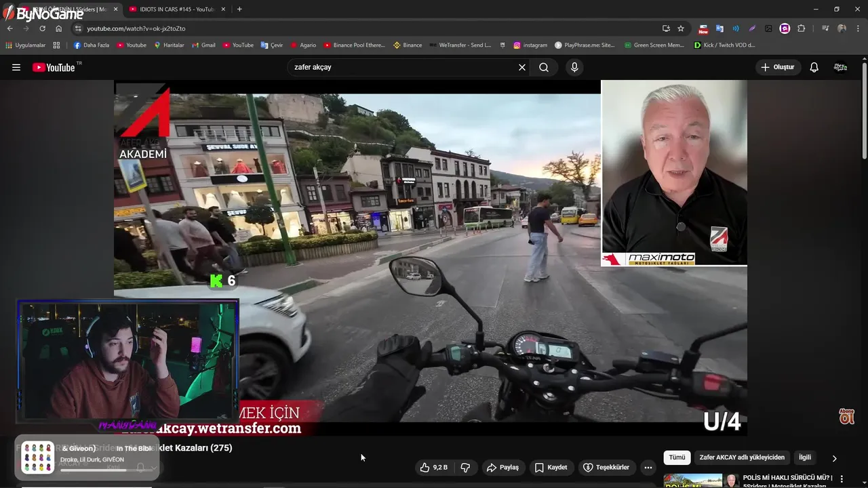
Task: Open the picture extension icon in the toolbar
Action: (x=768, y=28)
